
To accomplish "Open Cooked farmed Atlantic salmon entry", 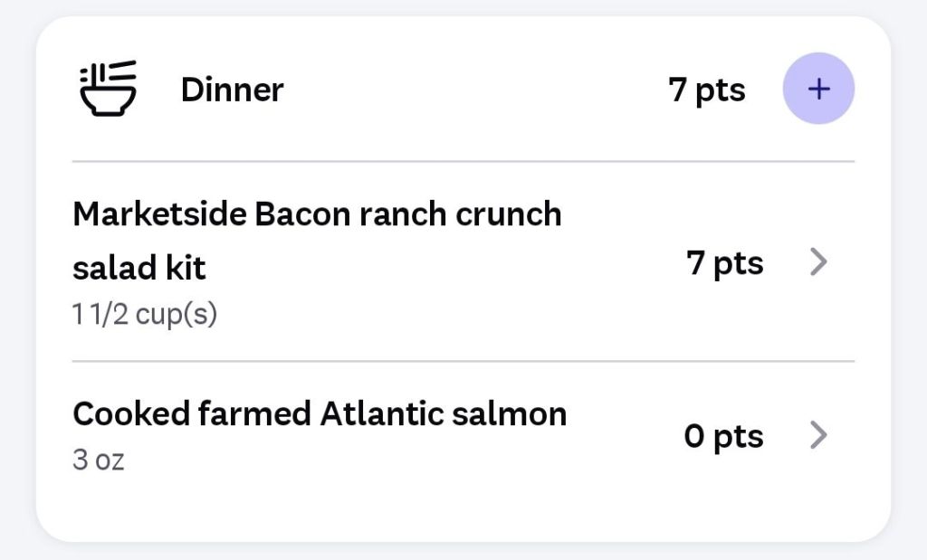I will pyautogui.click(x=319, y=414).
